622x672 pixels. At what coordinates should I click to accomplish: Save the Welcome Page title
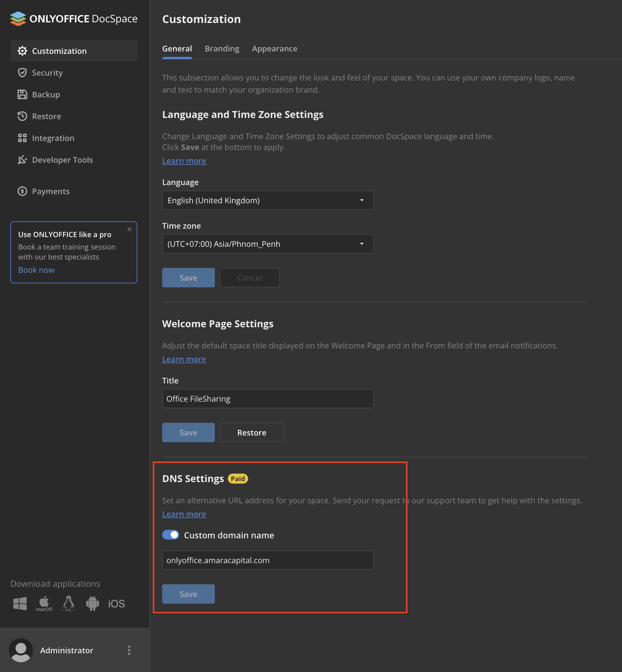tap(188, 432)
